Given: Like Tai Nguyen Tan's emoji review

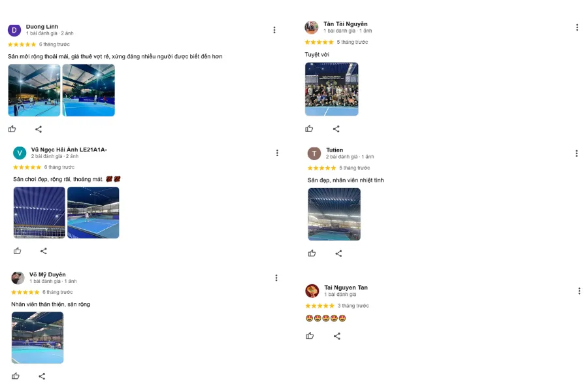Looking at the screenshot, I should pos(310,336).
